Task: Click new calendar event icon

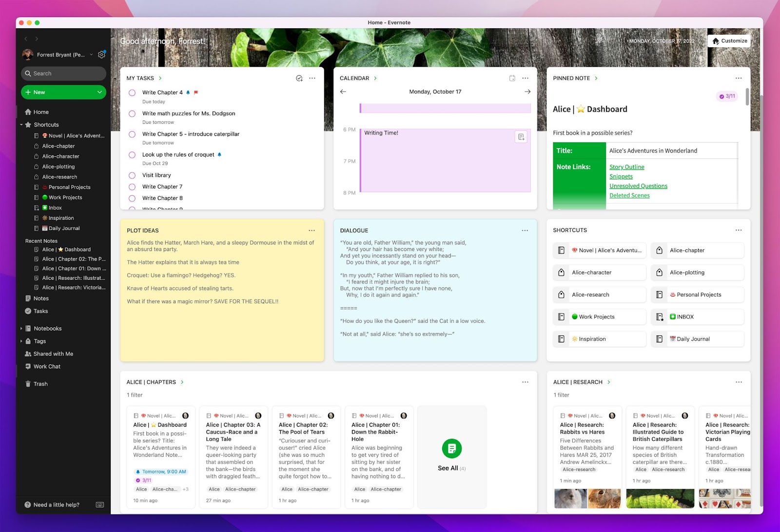Action: (512, 78)
